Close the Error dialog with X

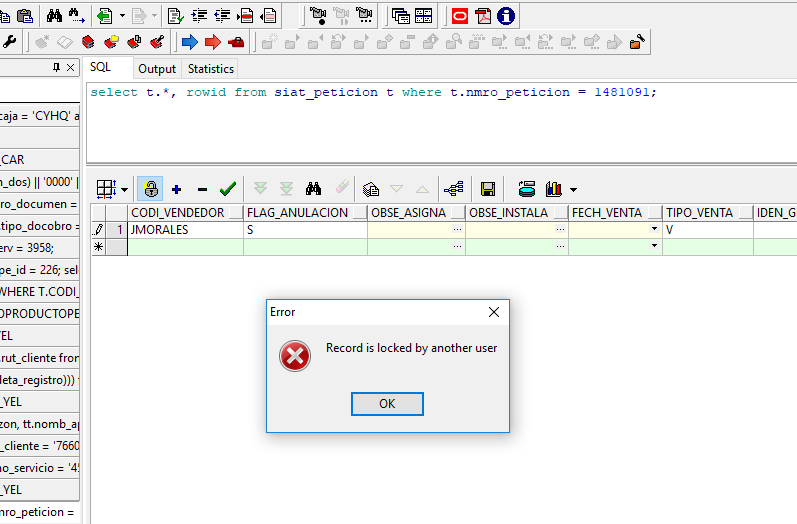coord(493,312)
